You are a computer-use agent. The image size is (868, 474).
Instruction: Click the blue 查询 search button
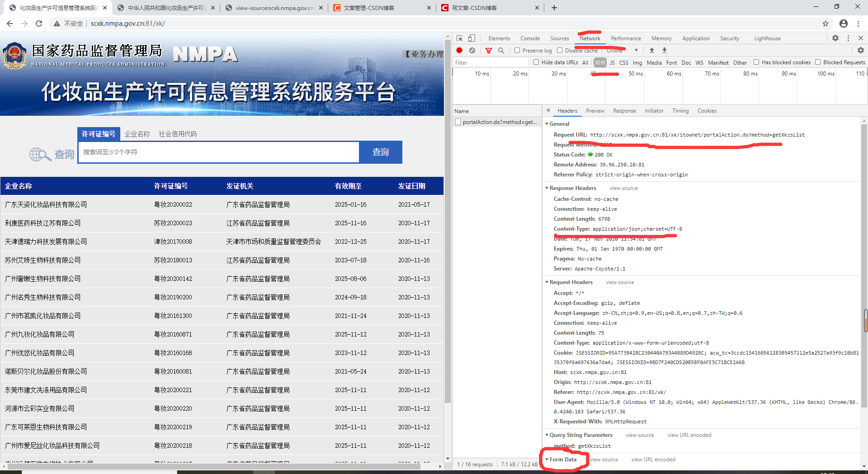(380, 152)
